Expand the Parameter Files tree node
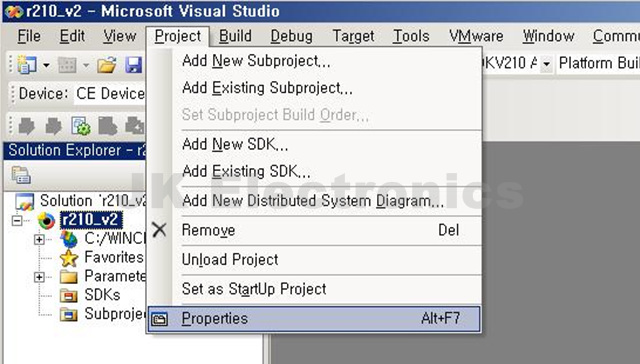 click(x=39, y=277)
